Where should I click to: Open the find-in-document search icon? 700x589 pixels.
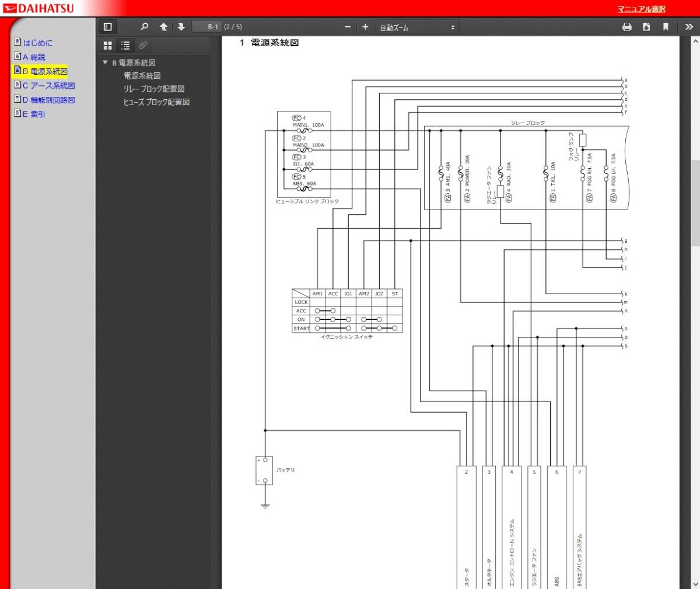point(145,27)
